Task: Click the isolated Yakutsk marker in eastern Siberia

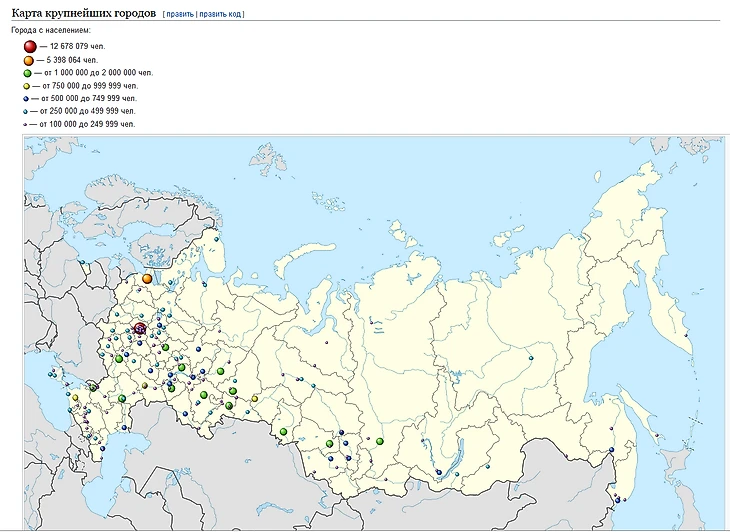Action: click(532, 357)
